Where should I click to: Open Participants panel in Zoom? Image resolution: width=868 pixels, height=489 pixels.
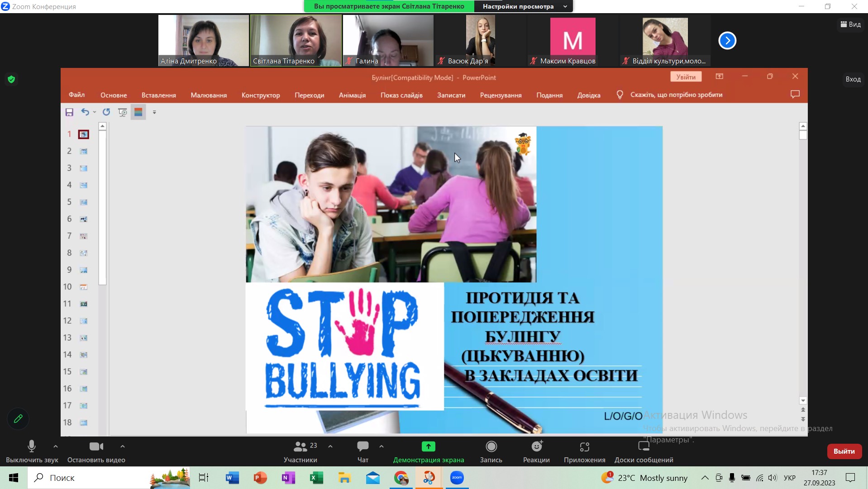coord(300,452)
